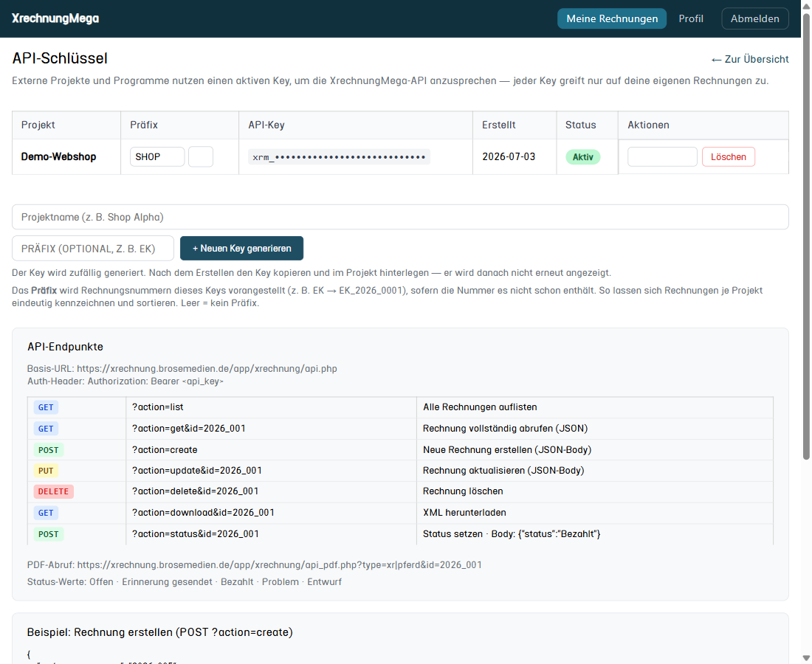Click the Erstellt column header
812x664 pixels.
click(x=499, y=125)
